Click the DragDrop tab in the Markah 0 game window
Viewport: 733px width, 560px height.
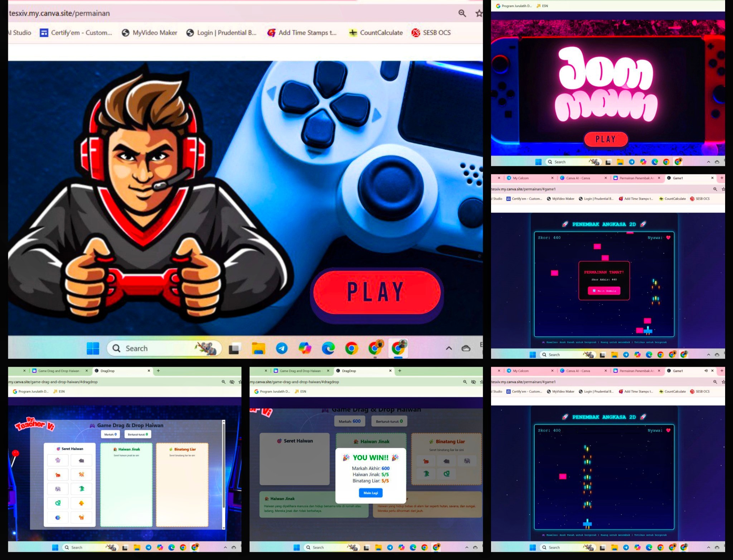coord(123,371)
